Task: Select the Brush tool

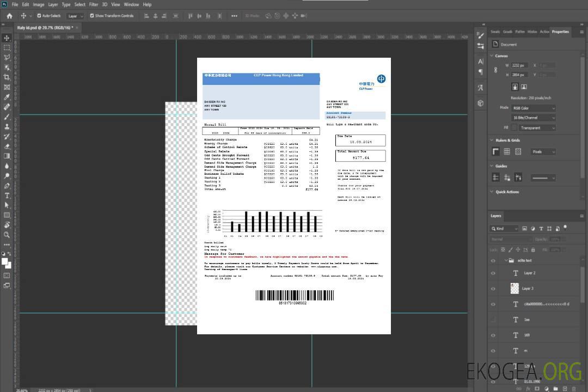Action: point(7,117)
